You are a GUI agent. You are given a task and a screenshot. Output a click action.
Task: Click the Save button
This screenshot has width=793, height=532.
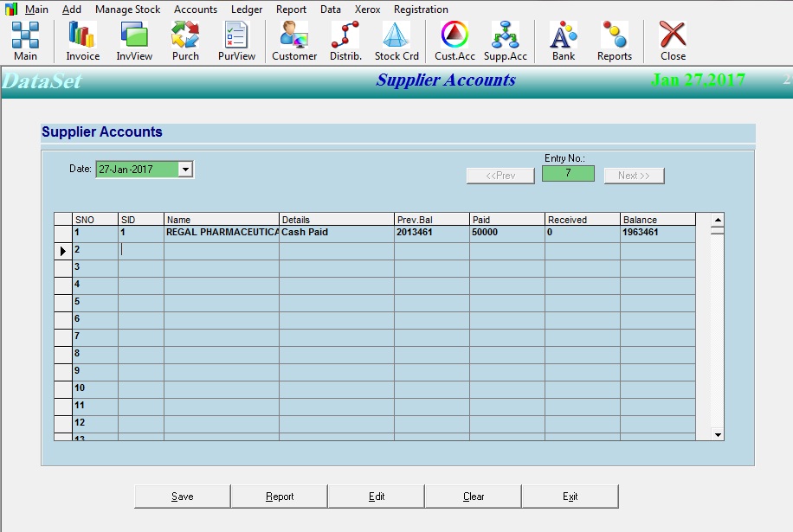(x=182, y=497)
